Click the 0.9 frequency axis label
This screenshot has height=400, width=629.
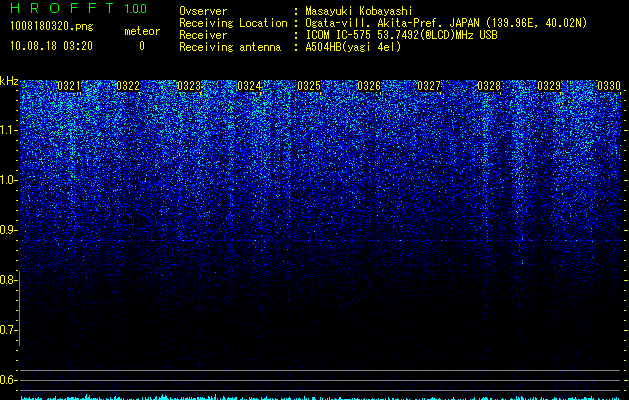pos(7,230)
